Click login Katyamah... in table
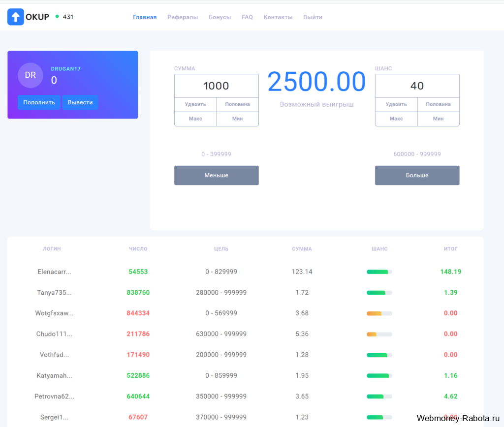504x427 pixels. coord(54,376)
